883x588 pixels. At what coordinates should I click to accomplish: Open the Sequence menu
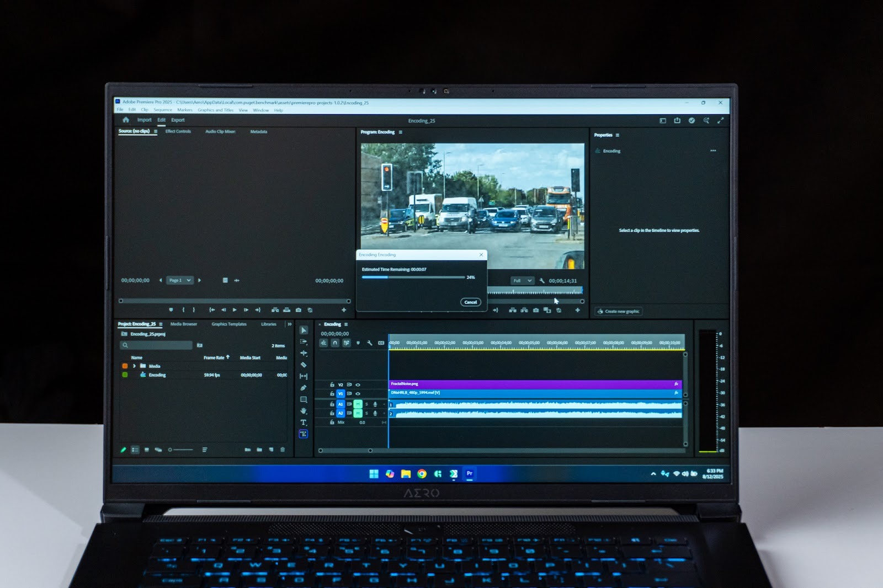(x=163, y=110)
